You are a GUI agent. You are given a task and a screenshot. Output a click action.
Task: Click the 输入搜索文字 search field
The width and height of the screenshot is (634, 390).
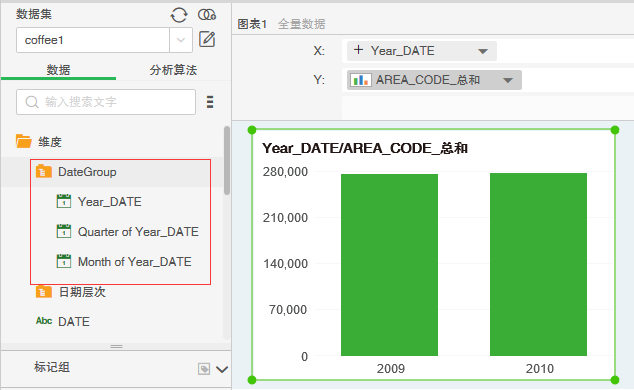[106, 102]
